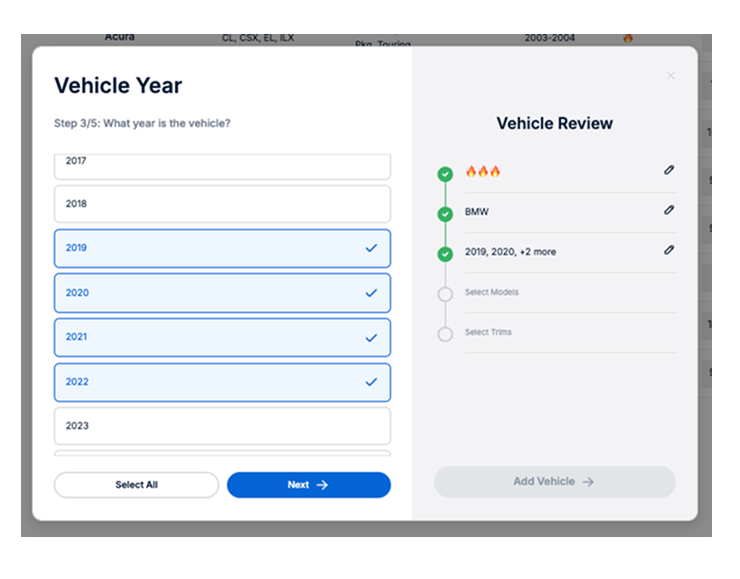Viewport: 740px width, 579px height.
Task: Click the green checkmark step for BMW
Action: coord(445,214)
